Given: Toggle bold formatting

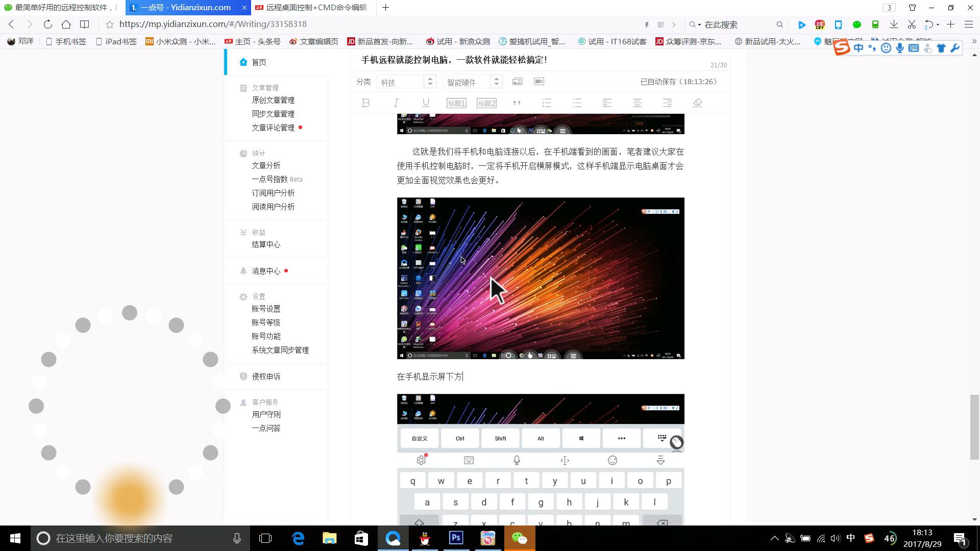Looking at the screenshot, I should tap(365, 103).
